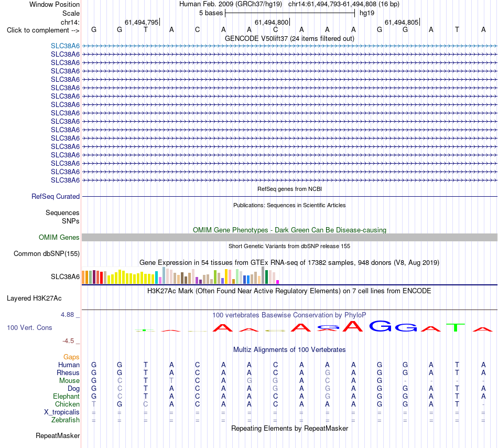Image resolution: width=498 pixels, height=448 pixels.
Task: Click the SLC38A6 label beside the GTEx bar chart
Action: (x=65, y=277)
